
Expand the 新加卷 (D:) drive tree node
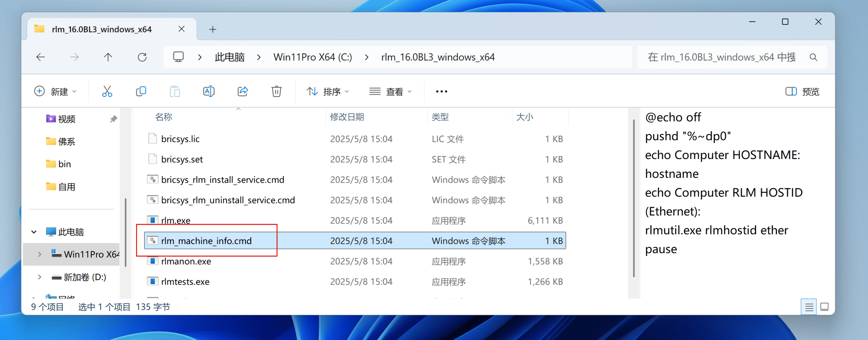point(40,277)
